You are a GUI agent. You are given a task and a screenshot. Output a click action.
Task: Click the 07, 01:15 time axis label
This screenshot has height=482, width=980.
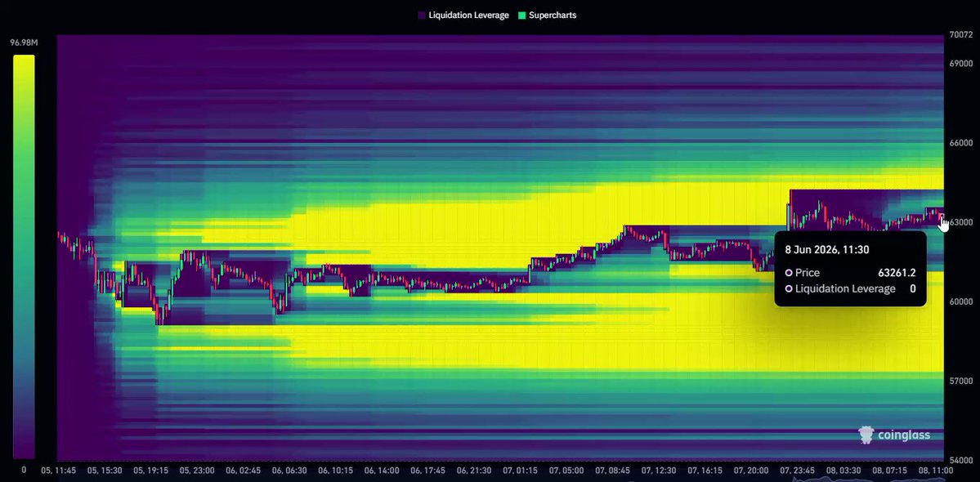[519, 470]
